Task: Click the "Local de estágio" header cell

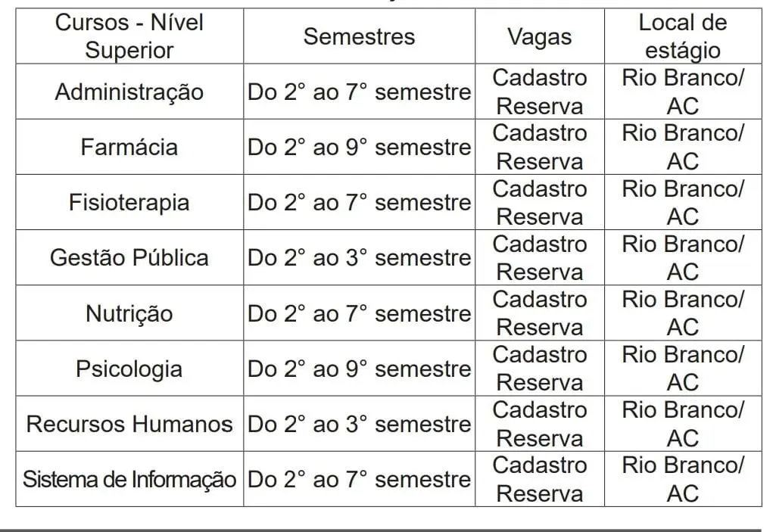Action: coord(682,36)
